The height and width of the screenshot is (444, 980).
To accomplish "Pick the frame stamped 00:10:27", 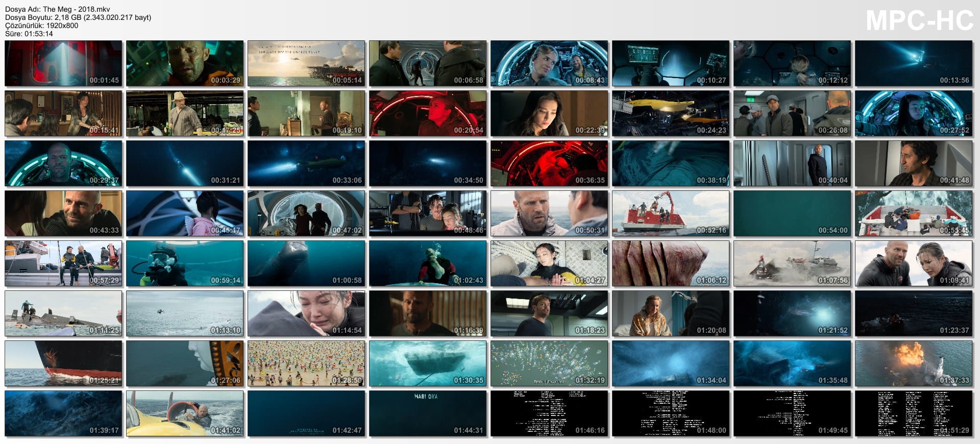I will click(x=671, y=63).
